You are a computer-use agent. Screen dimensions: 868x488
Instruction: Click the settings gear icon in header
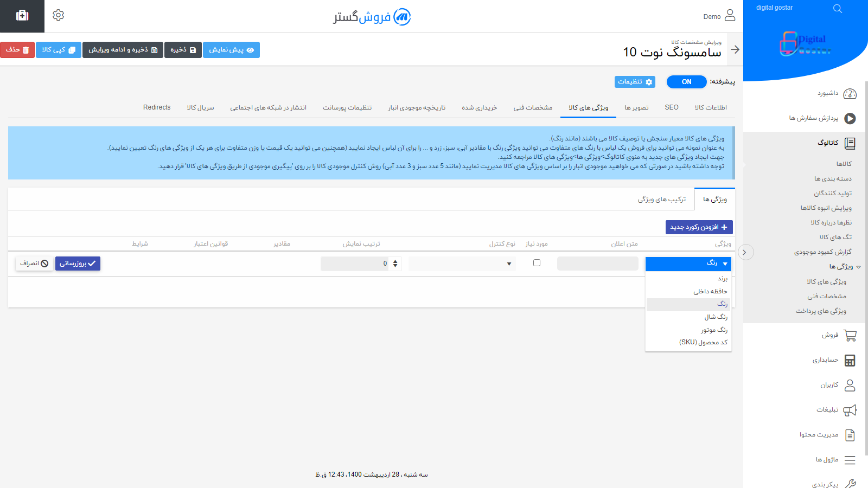tap(59, 15)
